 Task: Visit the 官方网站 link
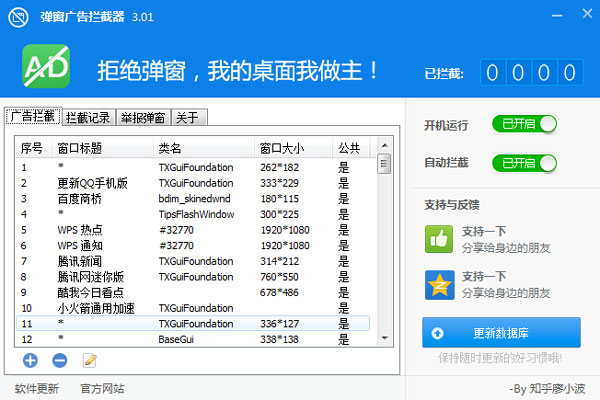point(102,388)
